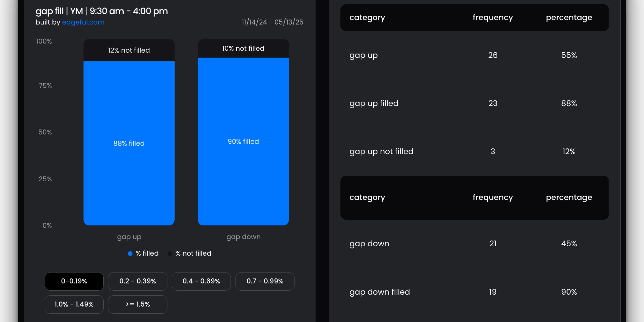Click the 11/14/24 - 05/13/25 date range
This screenshot has height=322, width=644.
pyautogui.click(x=272, y=22)
